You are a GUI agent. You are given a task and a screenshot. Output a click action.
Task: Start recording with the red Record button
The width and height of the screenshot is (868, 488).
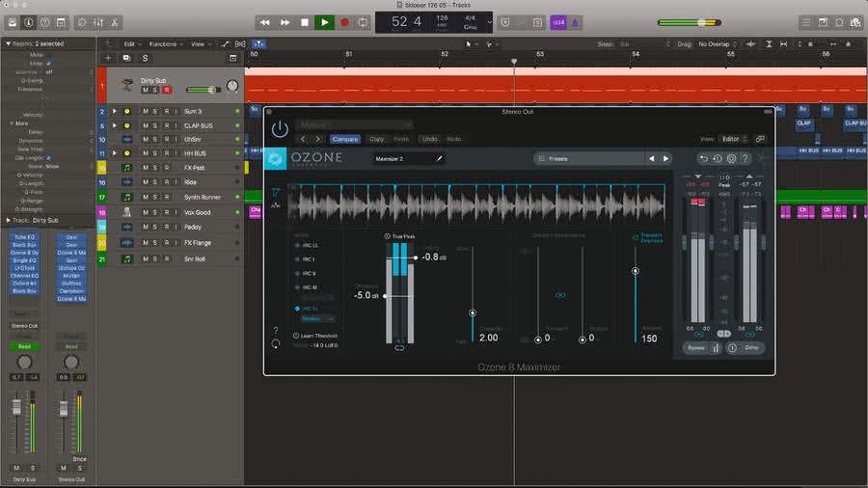pyautogui.click(x=344, y=23)
